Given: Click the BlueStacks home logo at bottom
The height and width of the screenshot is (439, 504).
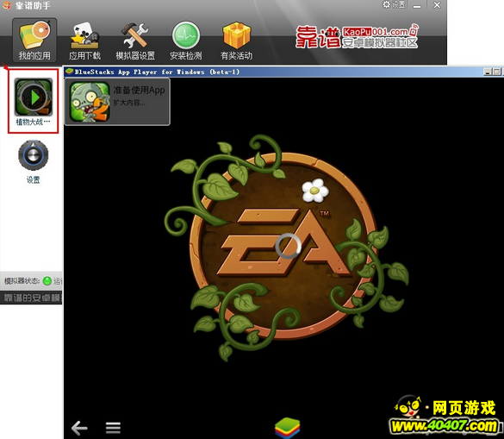Looking at the screenshot, I should [x=288, y=428].
